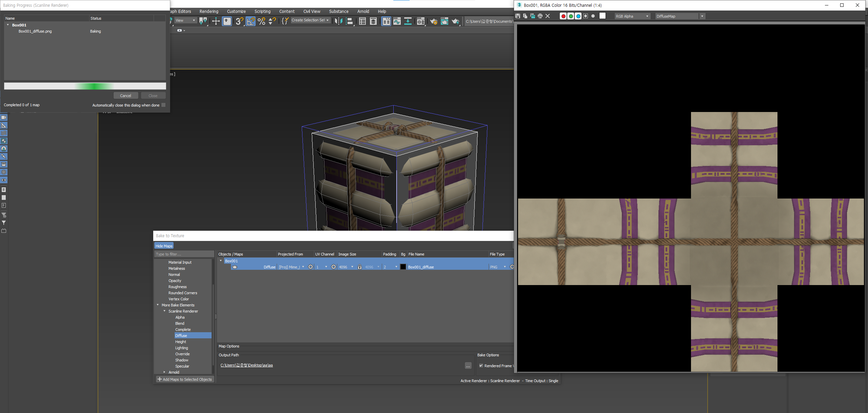The width and height of the screenshot is (868, 413).
Task: Click the black Bg color swatch
Action: (403, 267)
